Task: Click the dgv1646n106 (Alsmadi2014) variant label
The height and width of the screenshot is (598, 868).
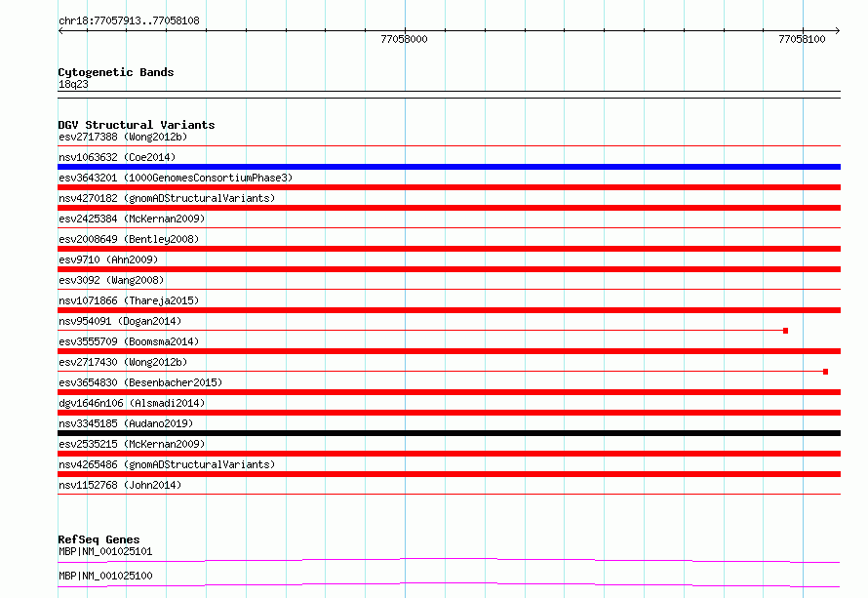Action: 132,403
